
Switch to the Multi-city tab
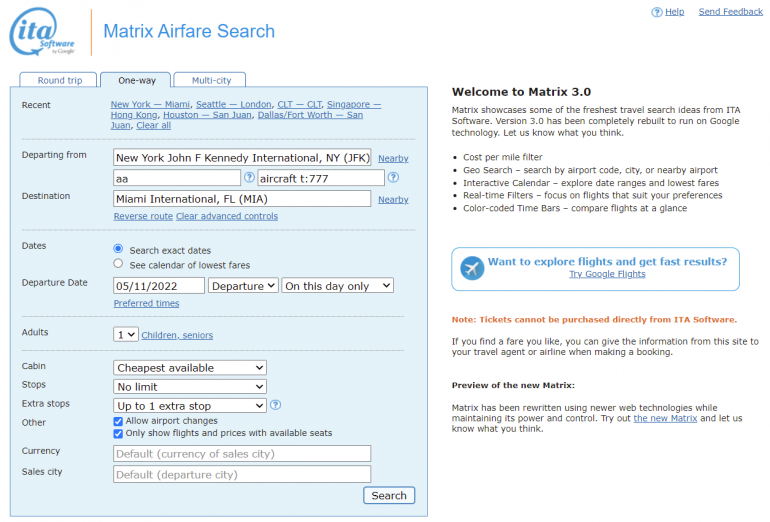click(210, 80)
